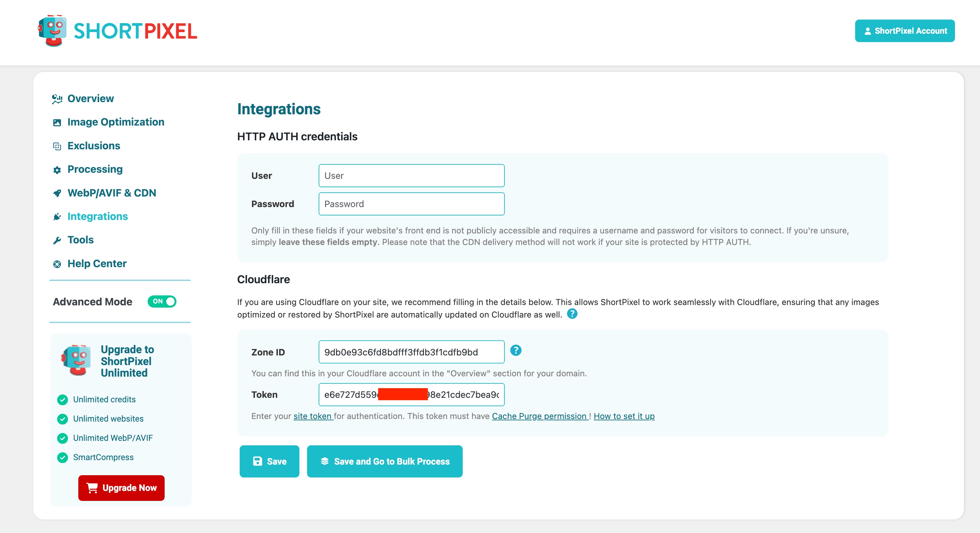Follow the site token link
Viewport: 980px width, 533px height.
coord(313,416)
